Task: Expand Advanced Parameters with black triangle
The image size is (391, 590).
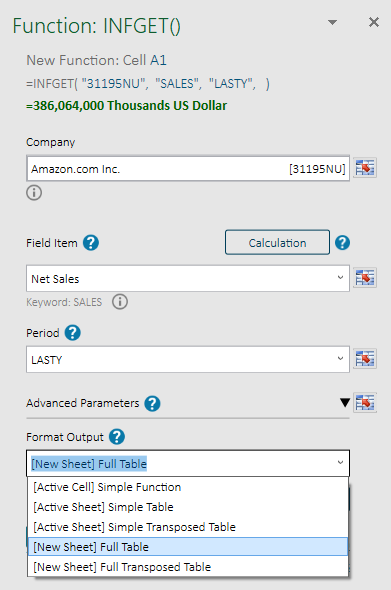Action: click(345, 403)
